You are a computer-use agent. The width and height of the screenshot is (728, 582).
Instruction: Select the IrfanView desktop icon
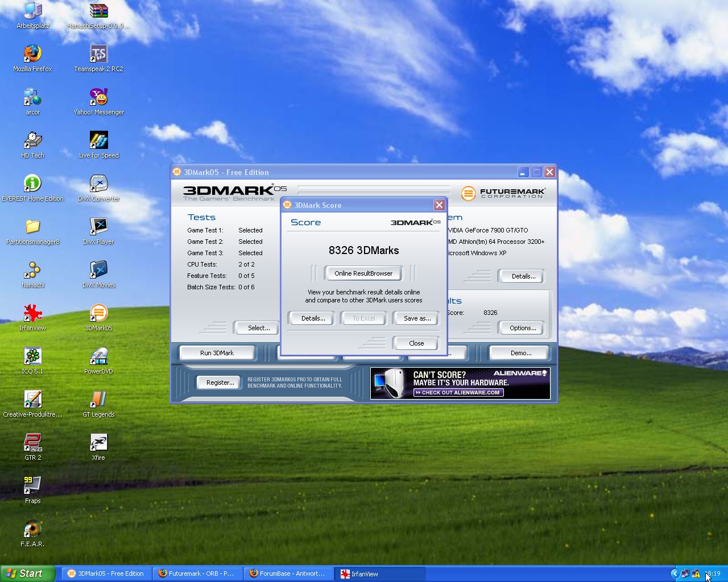point(32,318)
